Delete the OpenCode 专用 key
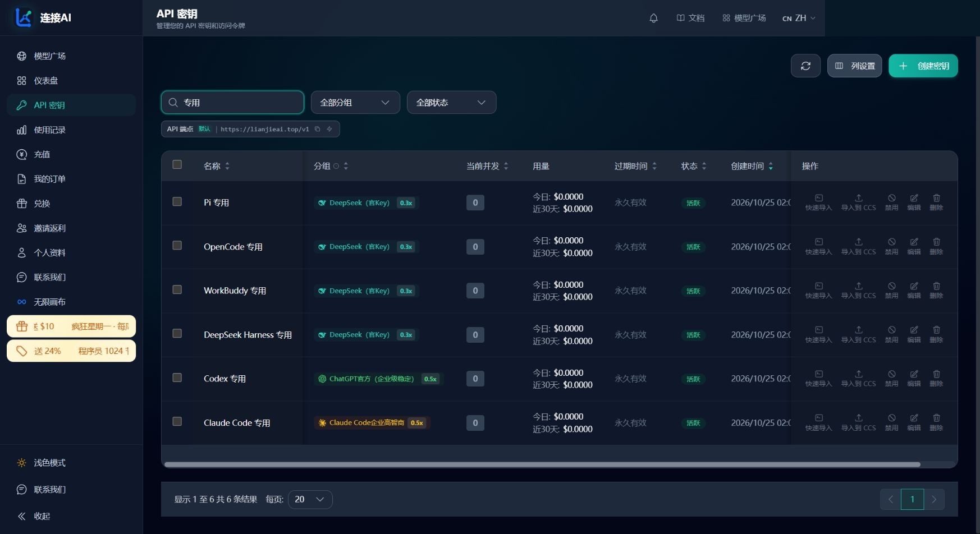 [x=936, y=246]
